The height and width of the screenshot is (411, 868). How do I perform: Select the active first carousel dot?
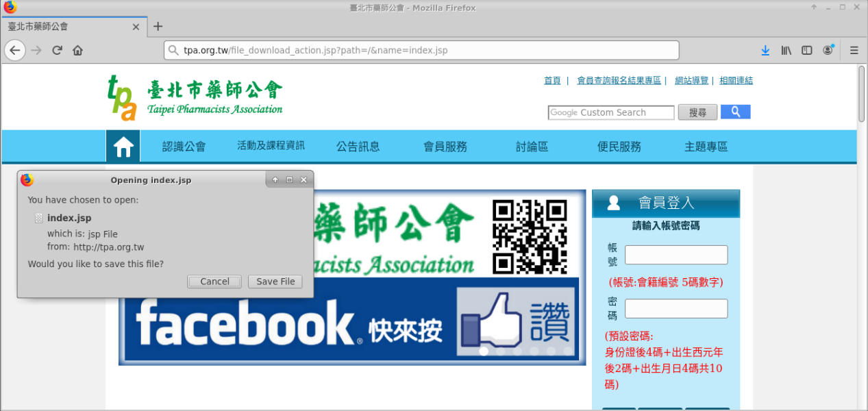tap(484, 351)
